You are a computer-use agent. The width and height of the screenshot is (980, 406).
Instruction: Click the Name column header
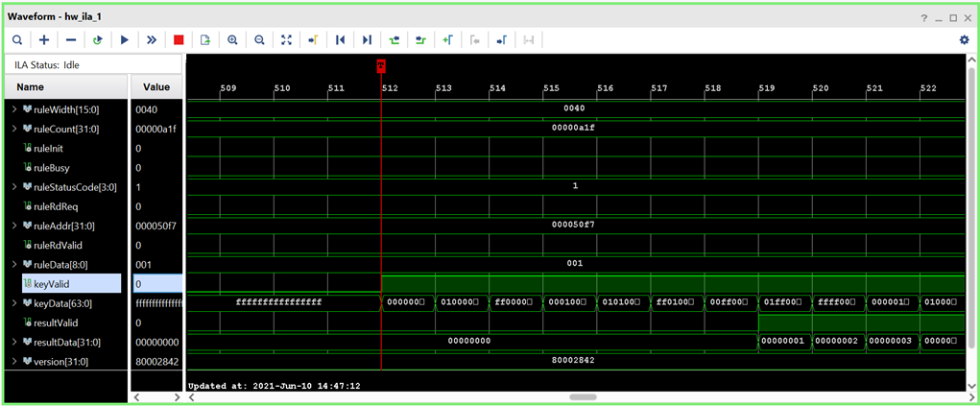65,86
